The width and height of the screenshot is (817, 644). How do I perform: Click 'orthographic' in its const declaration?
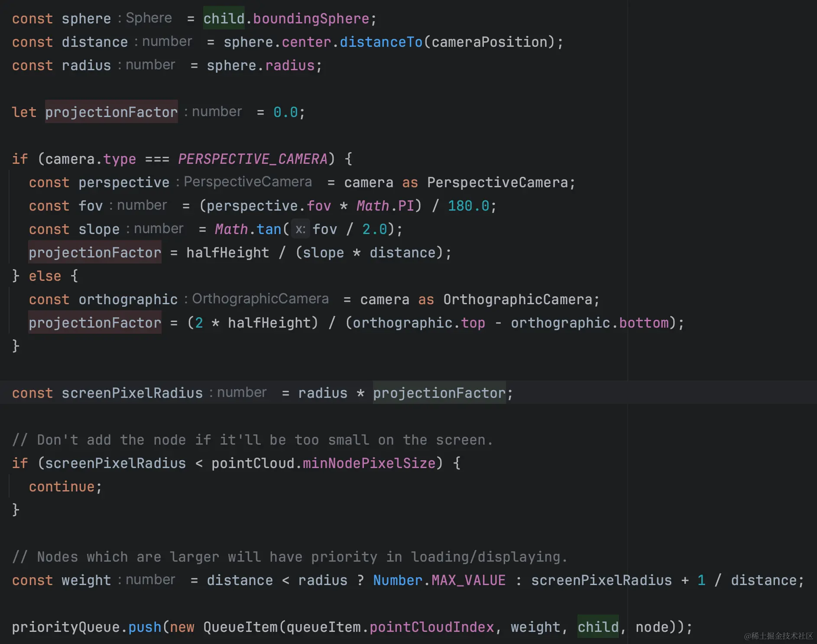tap(128, 299)
